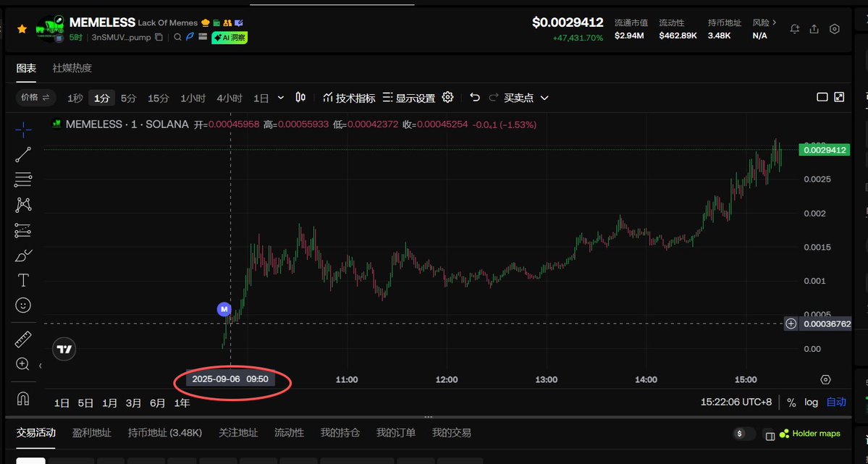
Task: Select the Text annotation tool
Action: [23, 281]
